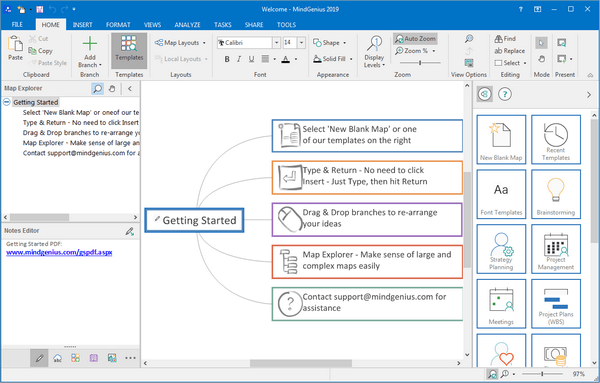
Task: Switch to the SHARE tab
Action: (x=254, y=25)
